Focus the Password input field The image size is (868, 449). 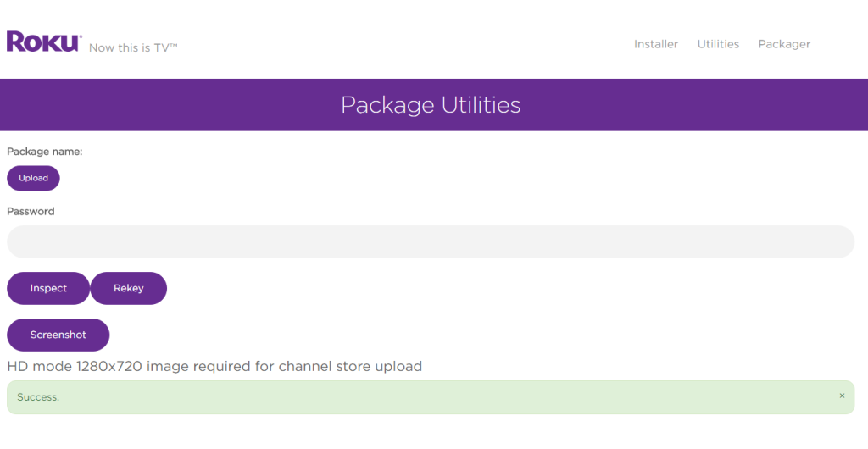[x=431, y=241]
